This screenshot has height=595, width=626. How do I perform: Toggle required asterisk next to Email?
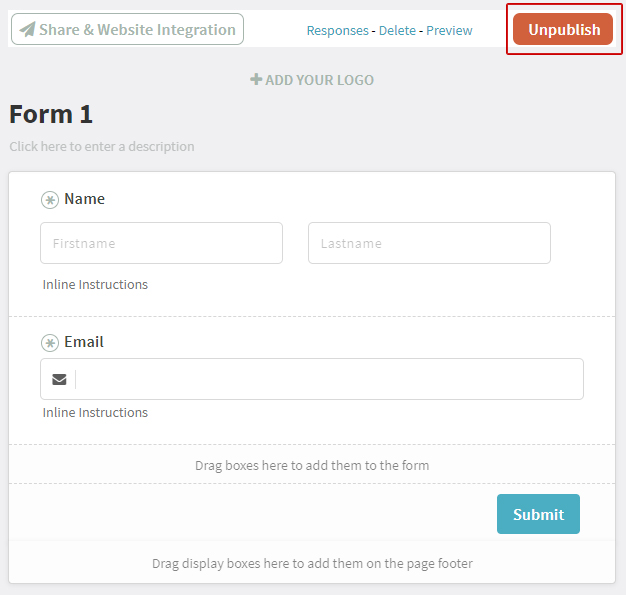coord(50,343)
